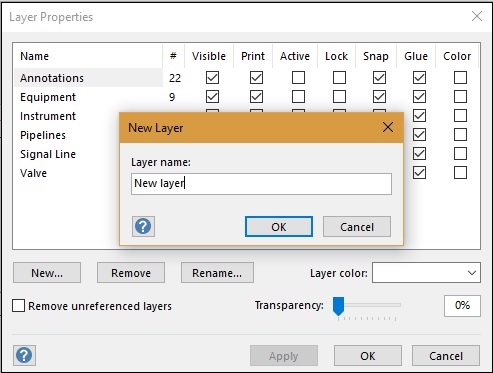Toggle Visible for Equipment layer
The height and width of the screenshot is (373, 493).
[212, 97]
